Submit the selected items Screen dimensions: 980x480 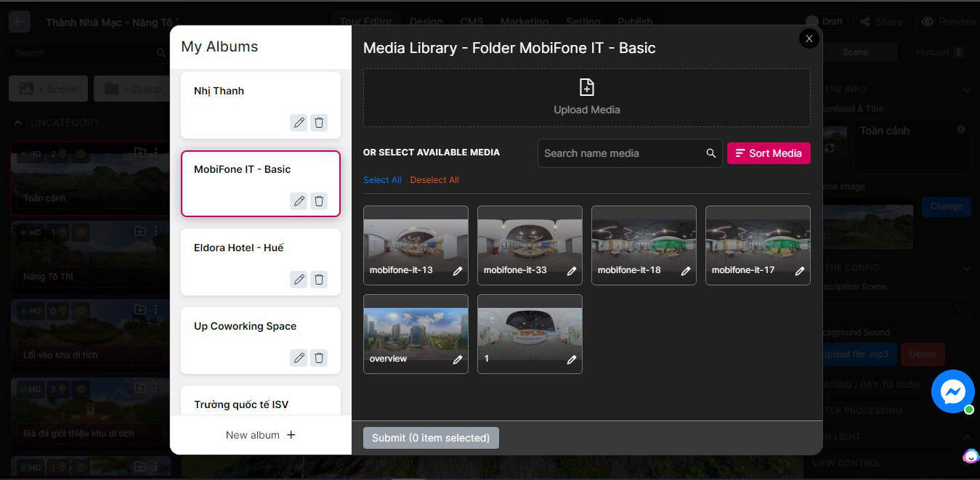[431, 438]
